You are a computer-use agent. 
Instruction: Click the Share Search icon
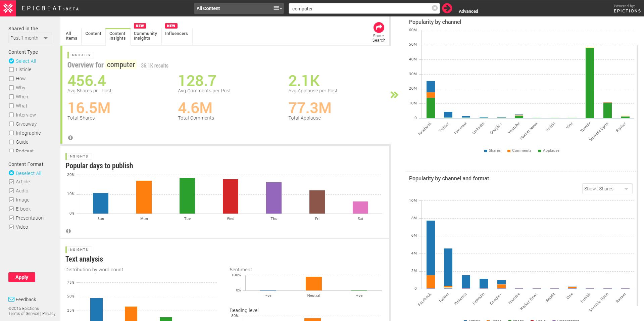click(379, 28)
